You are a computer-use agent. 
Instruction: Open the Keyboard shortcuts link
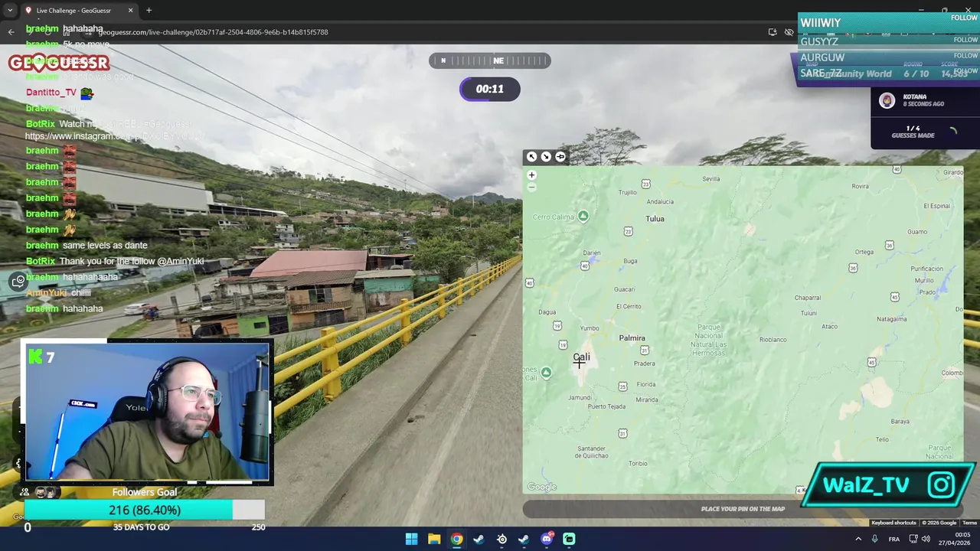point(893,523)
